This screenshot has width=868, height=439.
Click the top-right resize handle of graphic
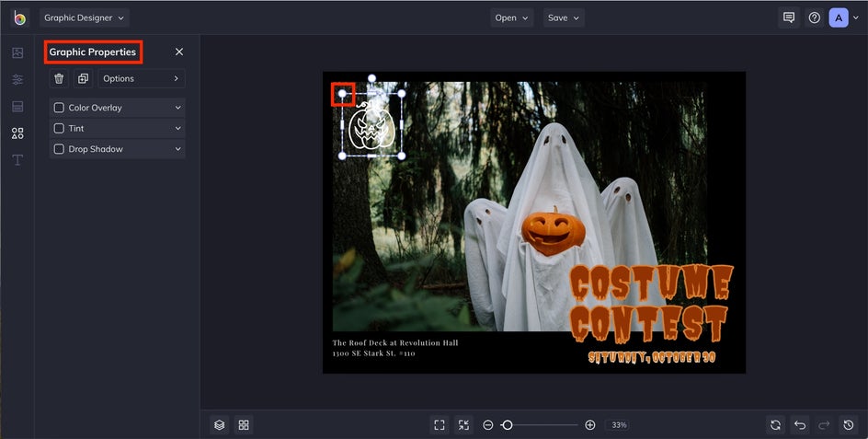coord(401,94)
